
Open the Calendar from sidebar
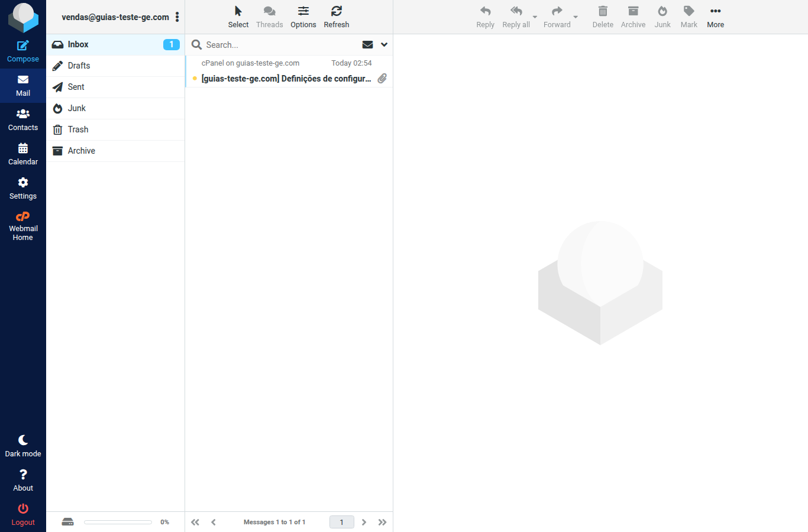[x=23, y=154]
